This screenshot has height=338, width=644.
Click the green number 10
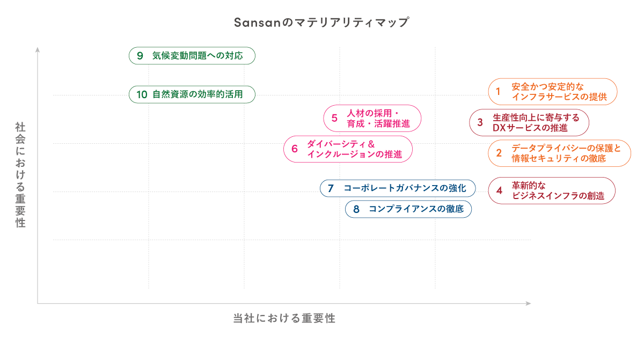tap(142, 94)
